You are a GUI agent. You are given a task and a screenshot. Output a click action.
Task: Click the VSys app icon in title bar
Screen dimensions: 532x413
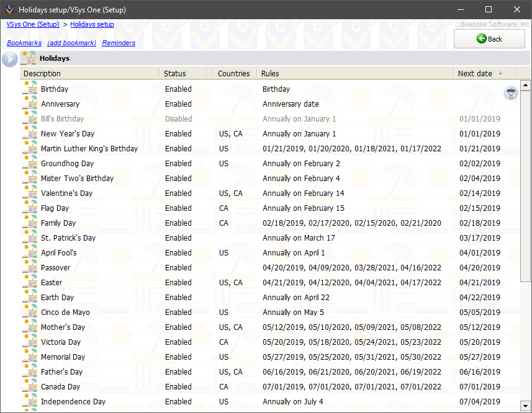click(x=9, y=9)
